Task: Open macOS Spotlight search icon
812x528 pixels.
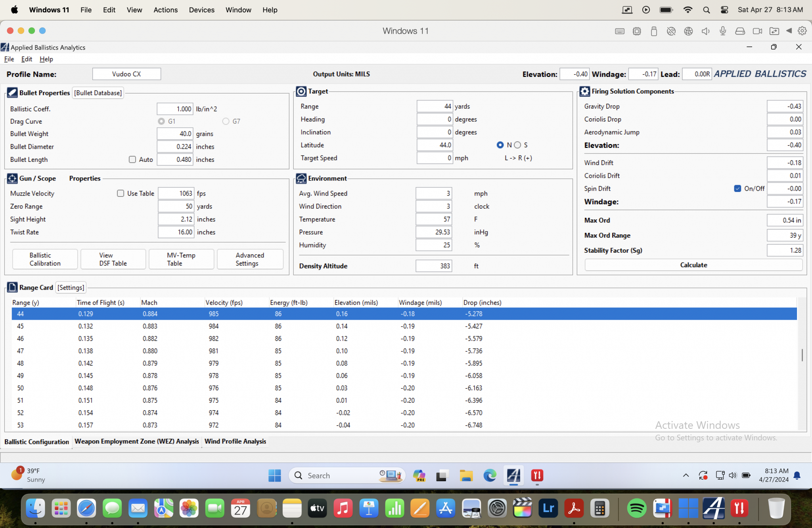Action: tap(707, 10)
